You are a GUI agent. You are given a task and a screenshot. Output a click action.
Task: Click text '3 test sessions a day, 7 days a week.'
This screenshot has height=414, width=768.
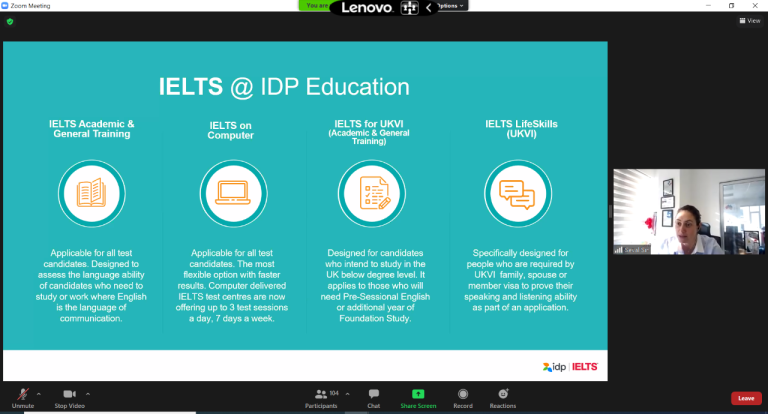click(232, 313)
